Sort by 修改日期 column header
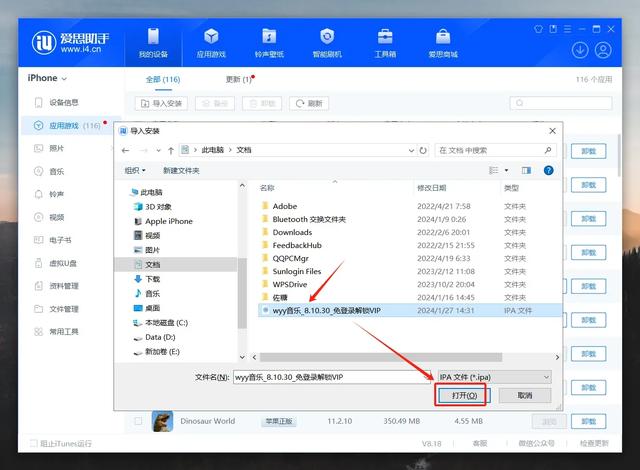This screenshot has height=470, width=640. (x=431, y=188)
